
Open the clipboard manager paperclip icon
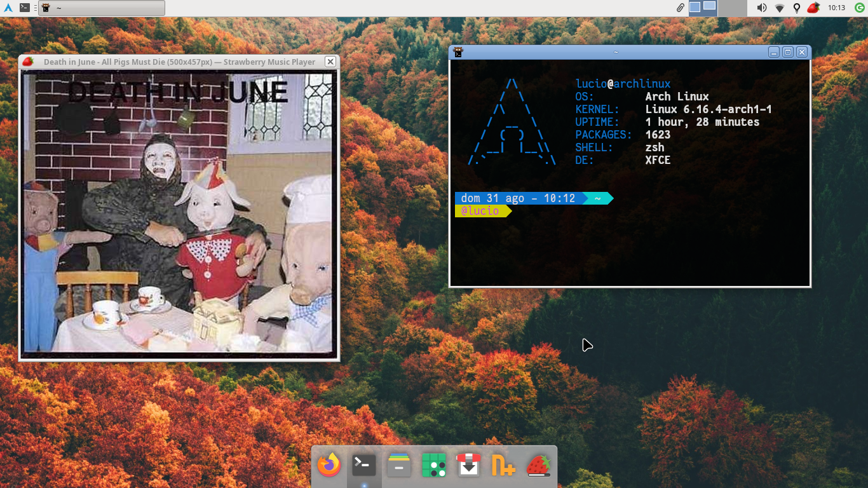680,8
